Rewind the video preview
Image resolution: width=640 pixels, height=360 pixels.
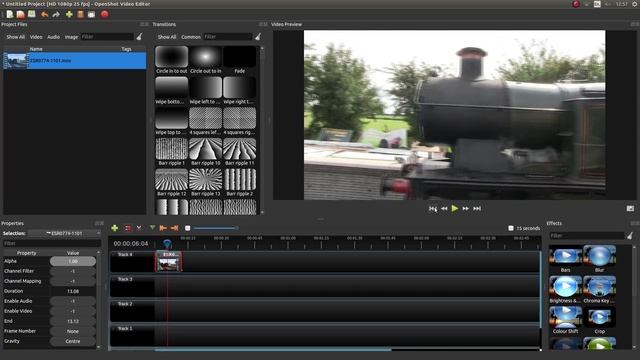click(444, 209)
